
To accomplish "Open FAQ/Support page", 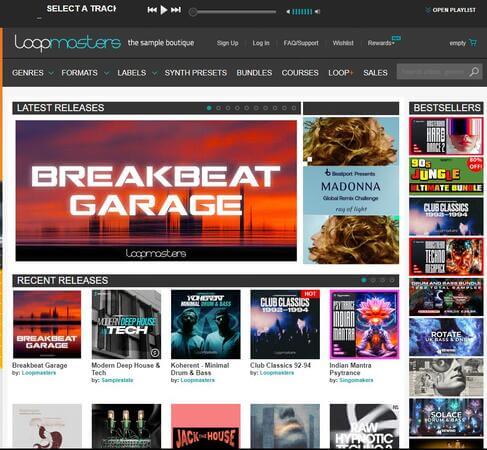I will coord(301,43).
